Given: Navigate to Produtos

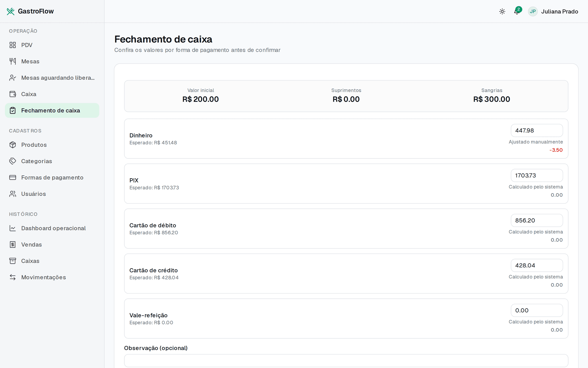Looking at the screenshot, I should click(x=52, y=145).
